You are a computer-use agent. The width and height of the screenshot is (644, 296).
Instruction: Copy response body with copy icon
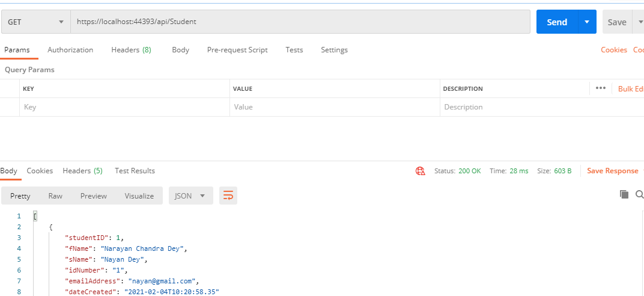coord(624,194)
